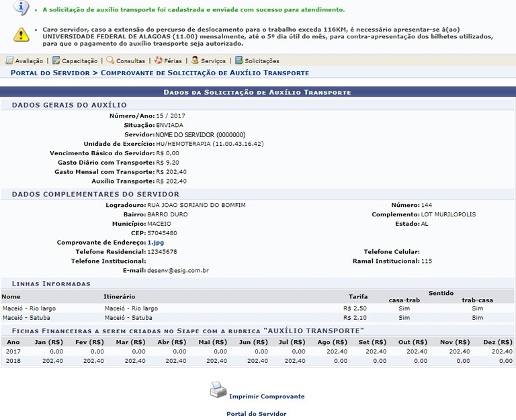Click the Imprimir Comprovante link
The image size is (516, 420).
click(x=266, y=396)
